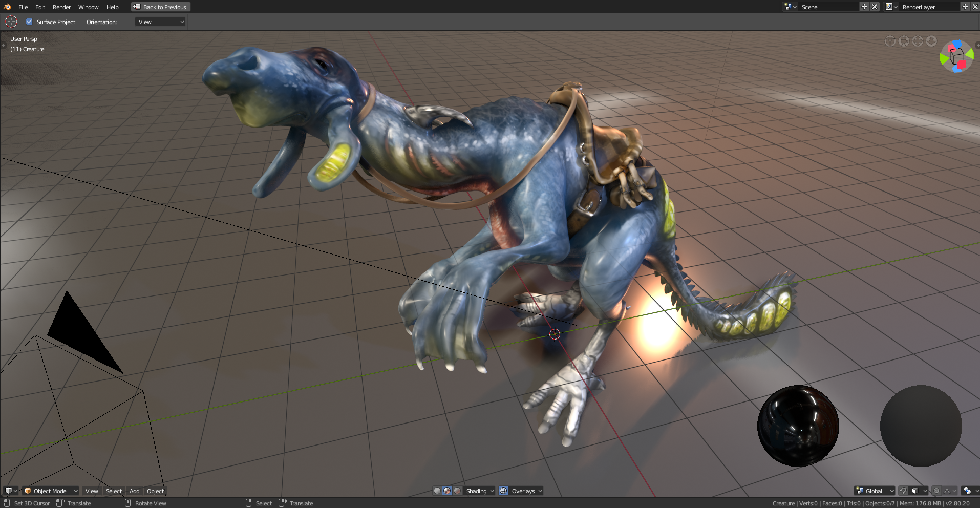Click the 'User Persp' viewport label
The height and width of the screenshot is (508, 980).
(x=24, y=39)
